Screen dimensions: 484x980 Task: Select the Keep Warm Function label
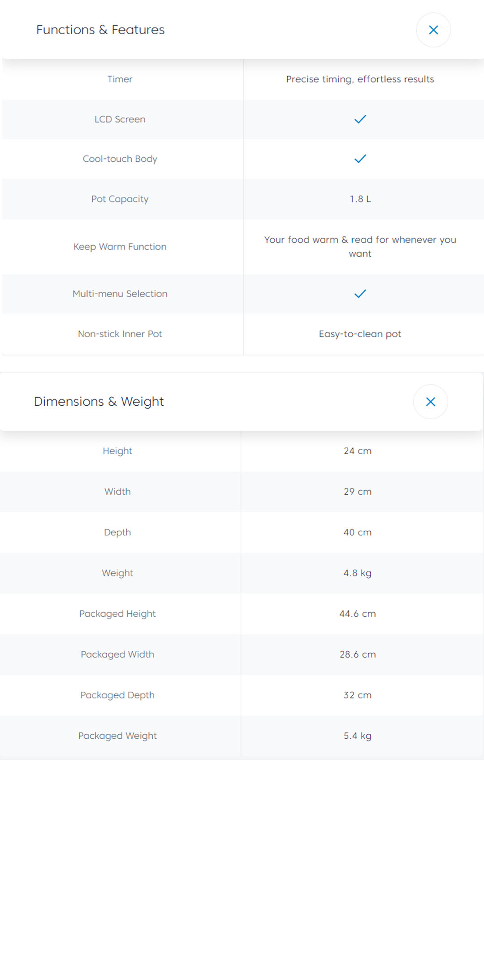point(120,247)
